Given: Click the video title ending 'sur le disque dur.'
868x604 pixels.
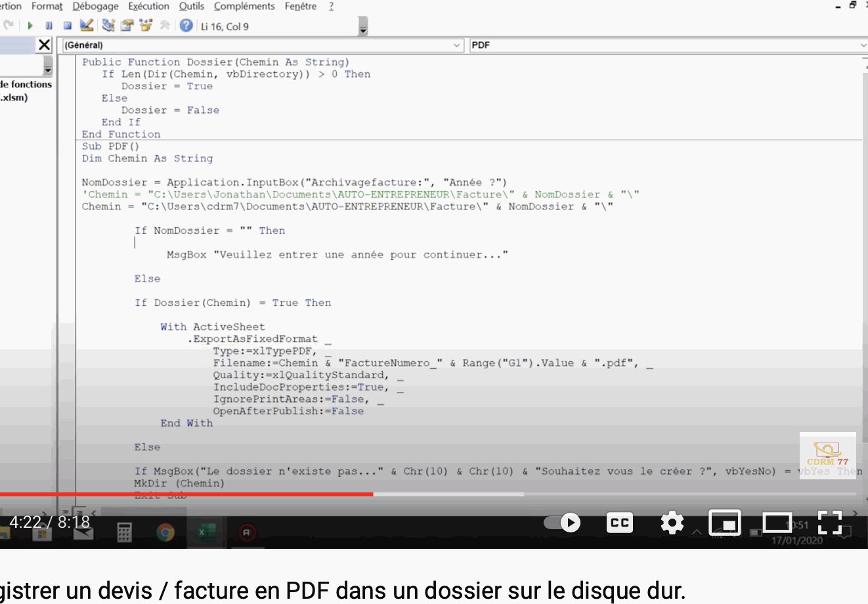Looking at the screenshot, I should click(341, 590).
